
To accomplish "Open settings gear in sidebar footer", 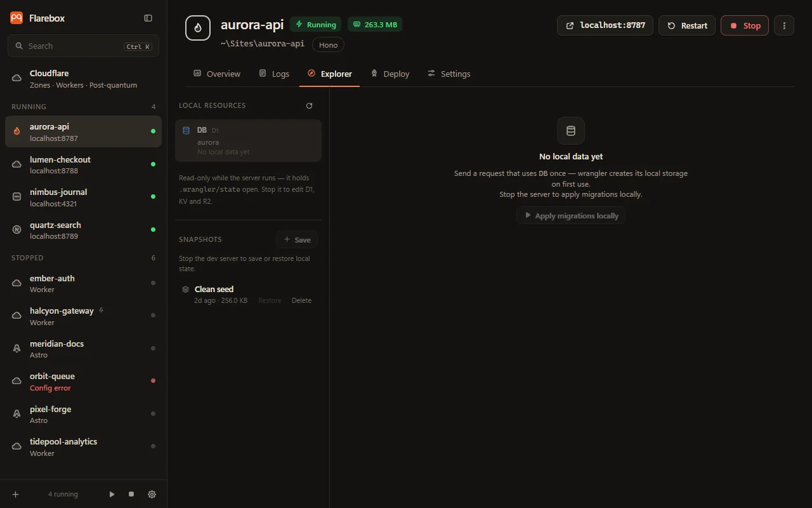I will click(152, 494).
